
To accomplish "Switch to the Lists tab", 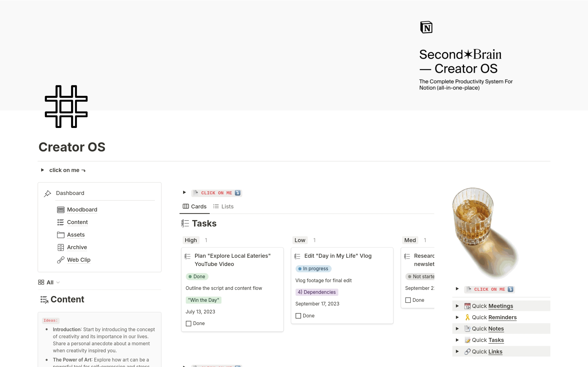I will tap(224, 207).
